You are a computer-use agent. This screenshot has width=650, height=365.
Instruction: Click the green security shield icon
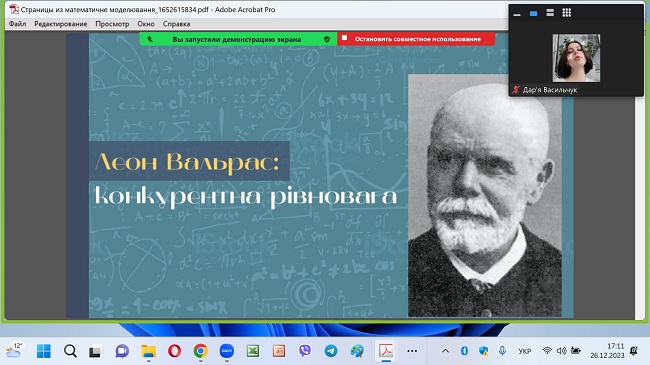click(327, 39)
